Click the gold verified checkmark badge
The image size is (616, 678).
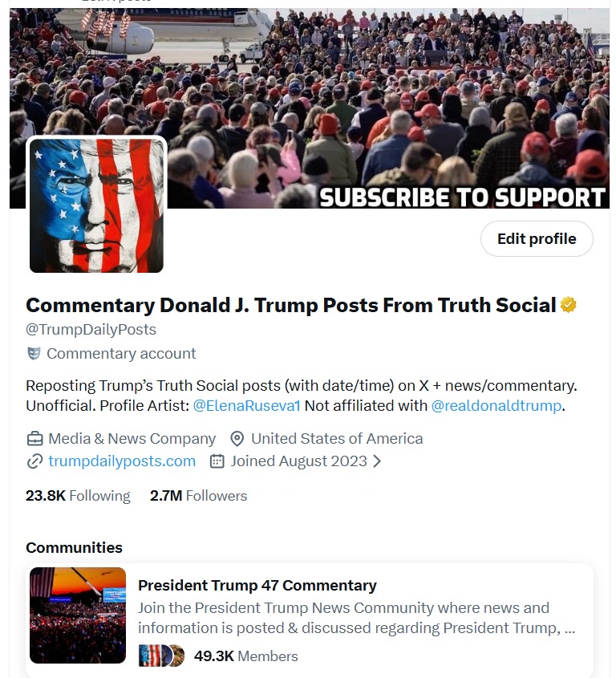click(568, 305)
